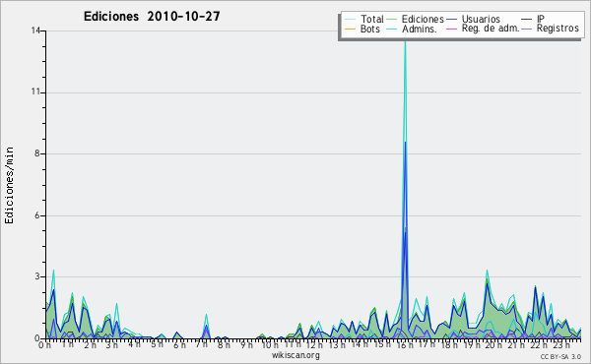Image resolution: width=591 pixels, height=364 pixels.
Task: Click the Bots orange legend line
Action: click(x=350, y=29)
